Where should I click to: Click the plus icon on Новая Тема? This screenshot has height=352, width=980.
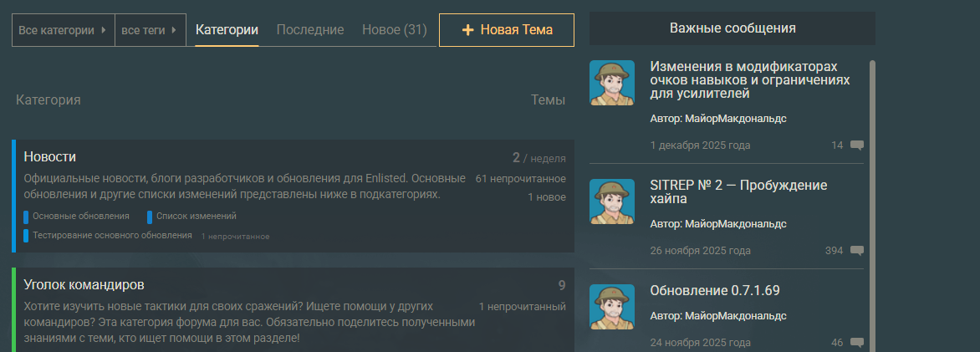(x=468, y=30)
